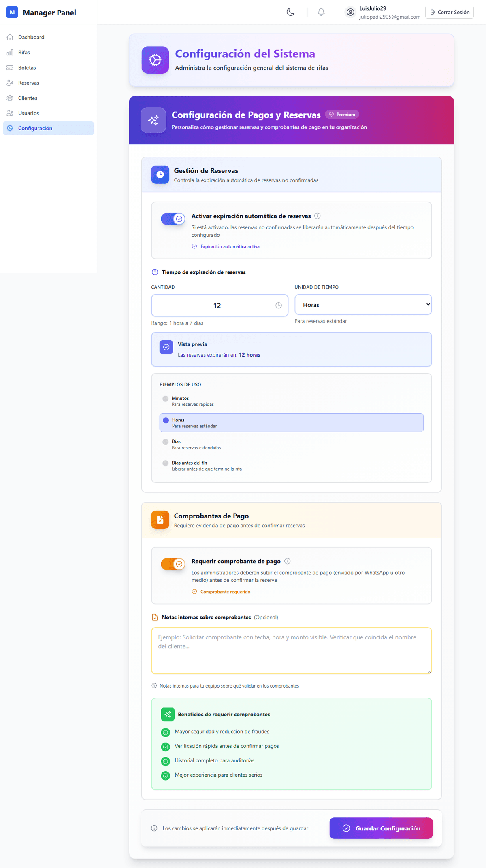This screenshot has height=868, width=486.
Task: Click info icon beside expiración automática label
Action: (x=318, y=216)
